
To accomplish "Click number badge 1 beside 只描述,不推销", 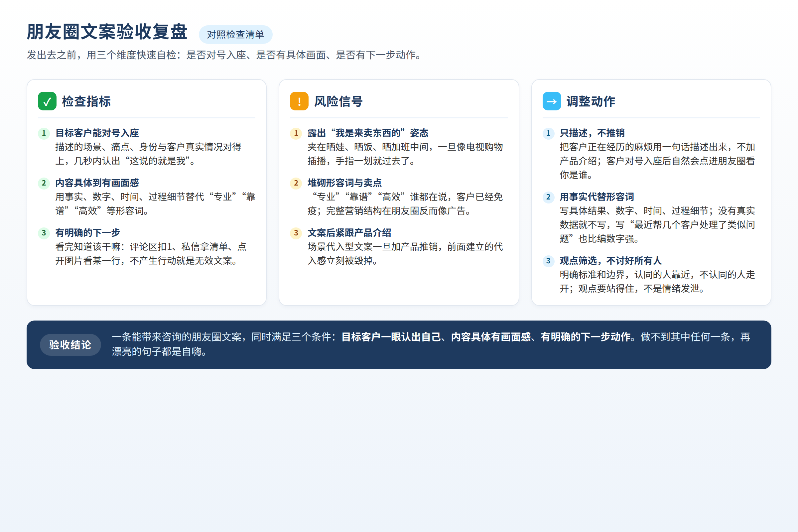I will point(548,133).
